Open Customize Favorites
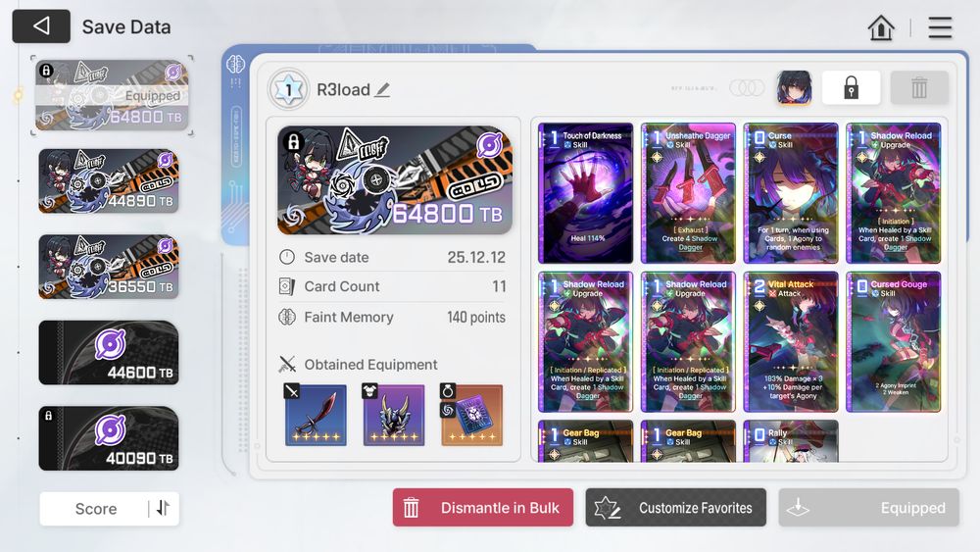Screen dimensions: 980x552 point(675,508)
